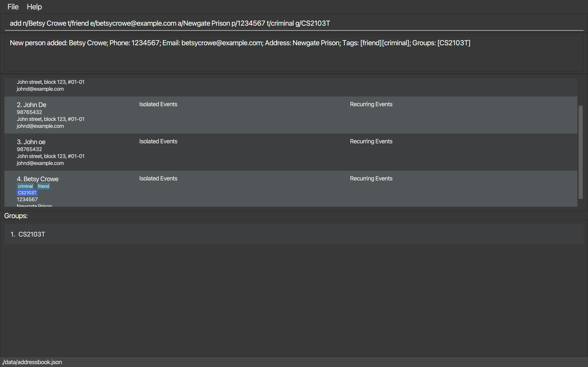Select CS2103T in the Groups list
The width and height of the screenshot is (588, 367).
pos(32,234)
